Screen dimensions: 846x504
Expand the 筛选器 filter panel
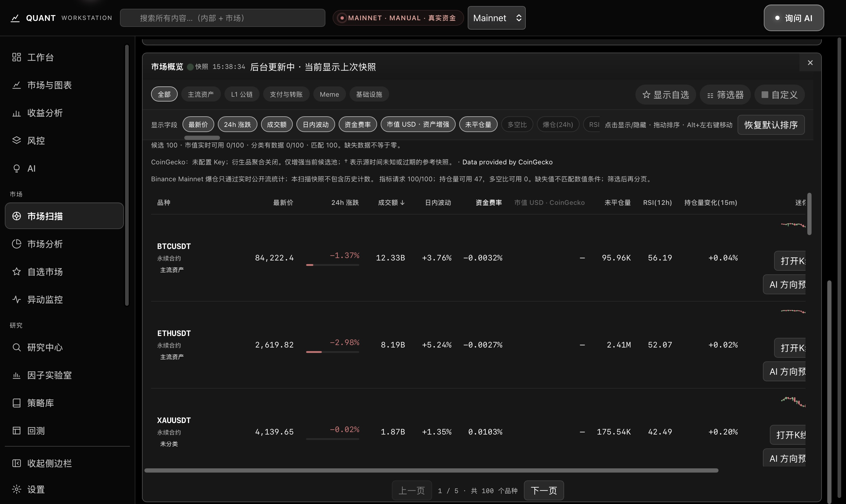pyautogui.click(x=725, y=95)
